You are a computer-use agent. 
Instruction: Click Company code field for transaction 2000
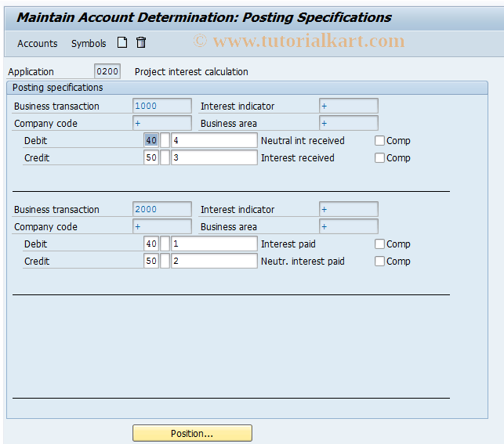(162, 226)
